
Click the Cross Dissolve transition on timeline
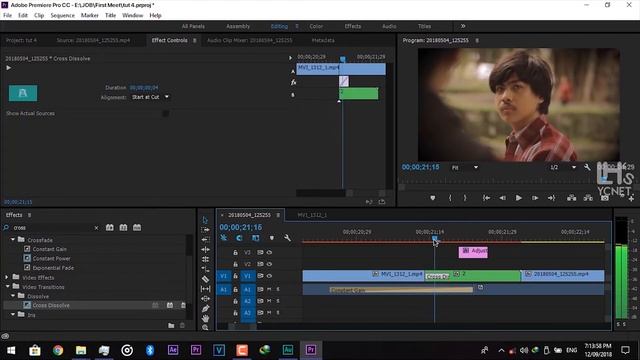point(437,276)
